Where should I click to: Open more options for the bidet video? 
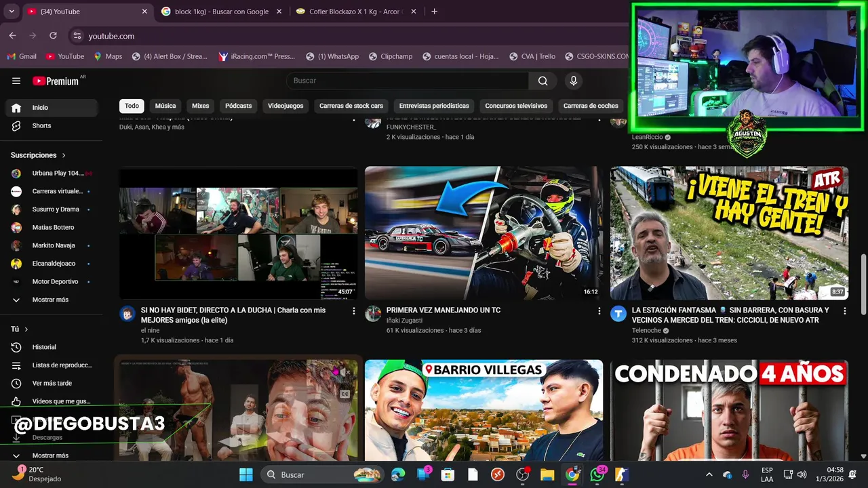[353, 310]
